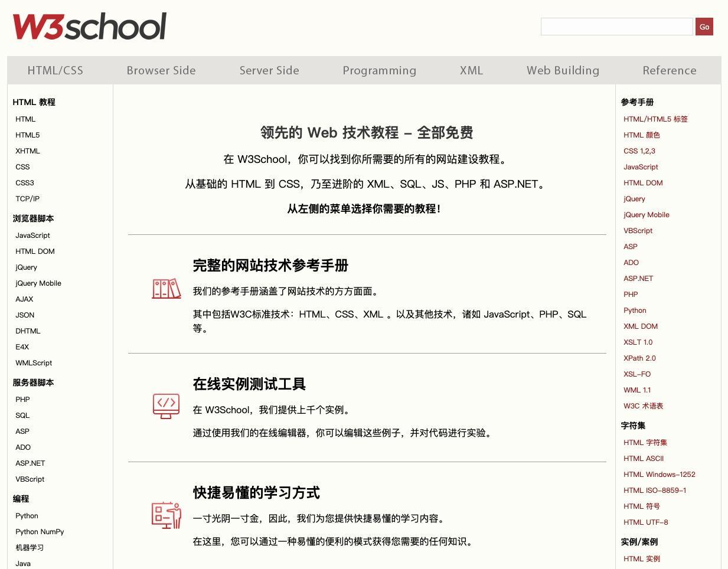The width and height of the screenshot is (728, 569).
Task: Select Python NumPy in the left sidebar
Action: [x=40, y=531]
